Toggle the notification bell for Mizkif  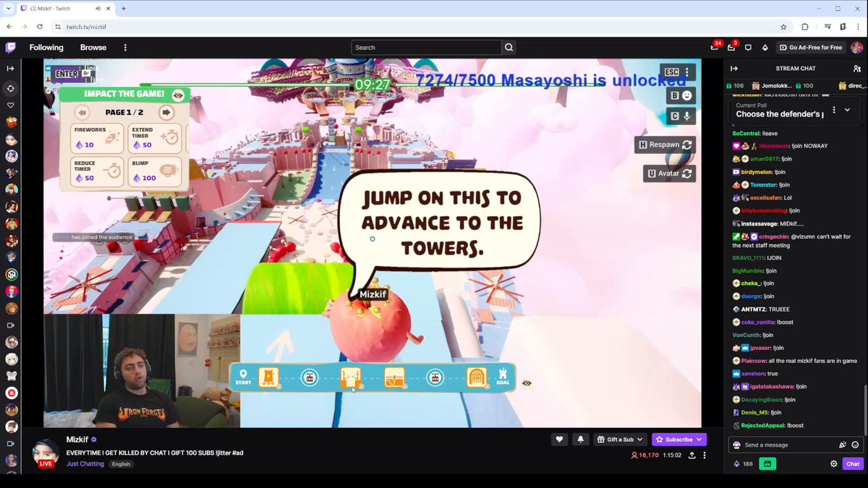pyautogui.click(x=580, y=439)
